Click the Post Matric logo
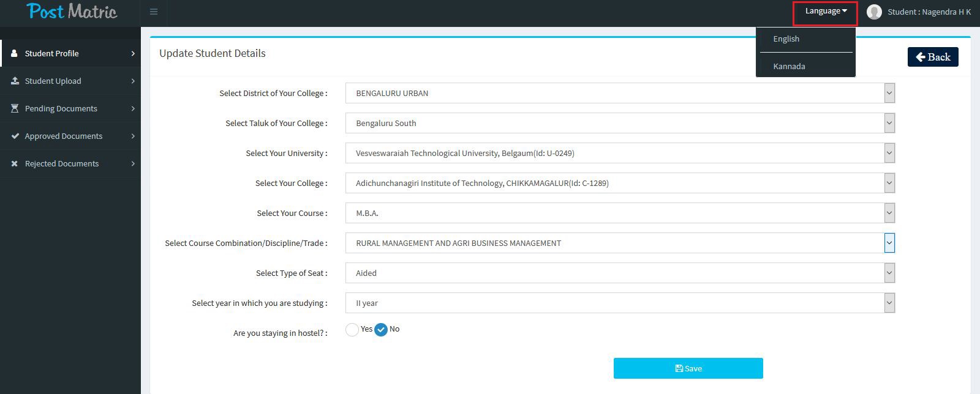The image size is (980, 394). 72,12
